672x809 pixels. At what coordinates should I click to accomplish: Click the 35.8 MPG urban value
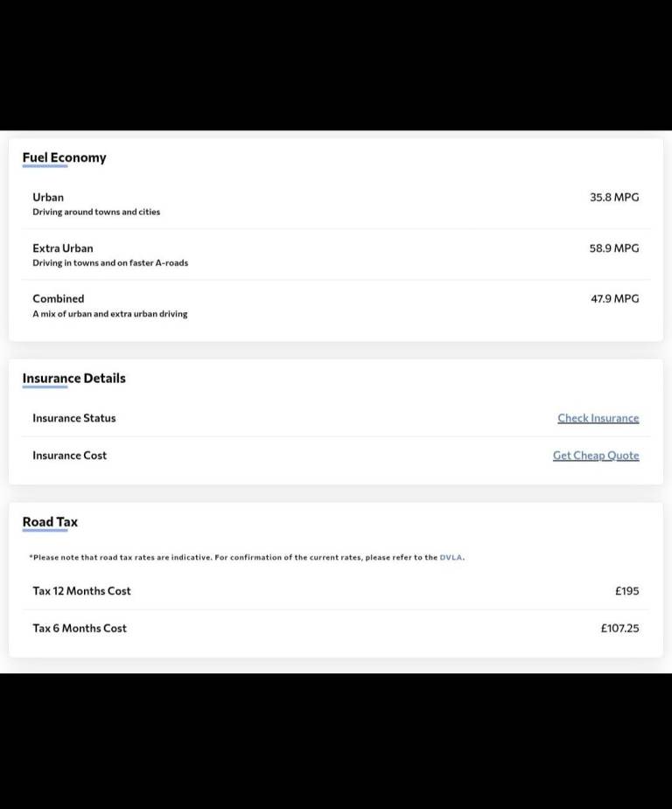click(614, 197)
